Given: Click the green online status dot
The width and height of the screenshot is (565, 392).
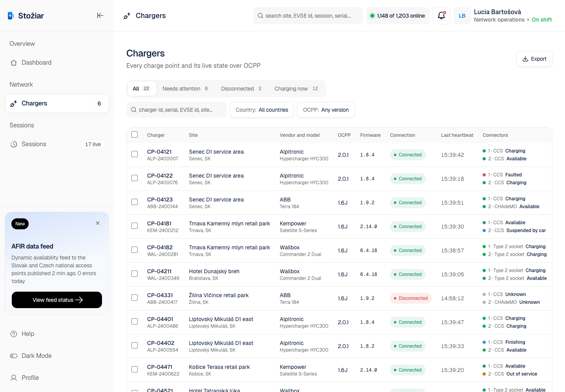Looking at the screenshot, I should [x=372, y=16].
